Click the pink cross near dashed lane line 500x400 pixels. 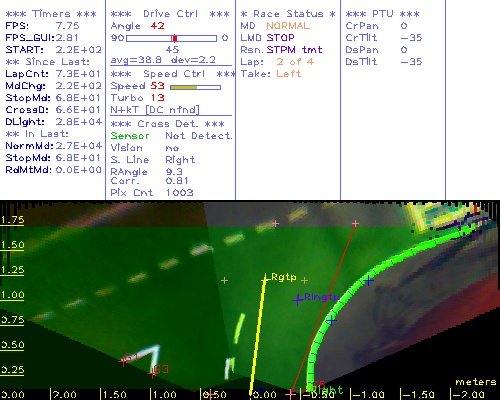tap(275, 223)
